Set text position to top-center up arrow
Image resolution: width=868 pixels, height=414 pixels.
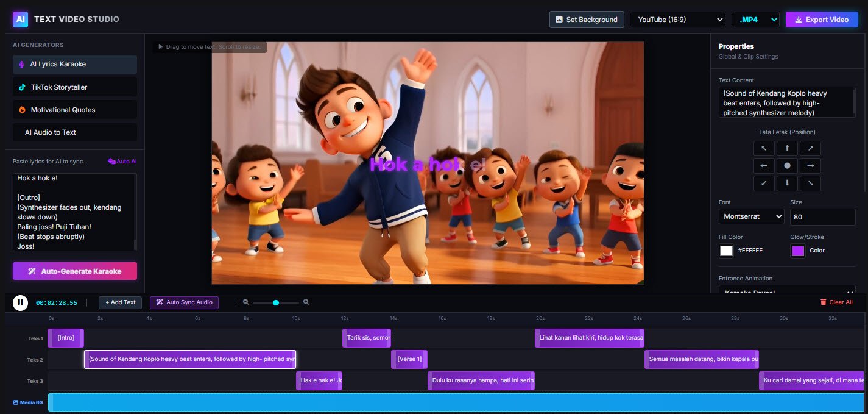pyautogui.click(x=787, y=148)
